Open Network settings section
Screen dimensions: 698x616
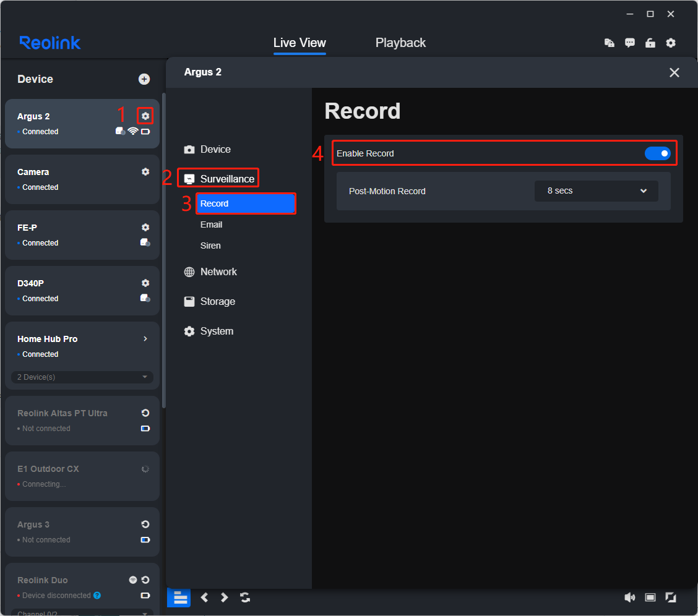tap(210, 272)
